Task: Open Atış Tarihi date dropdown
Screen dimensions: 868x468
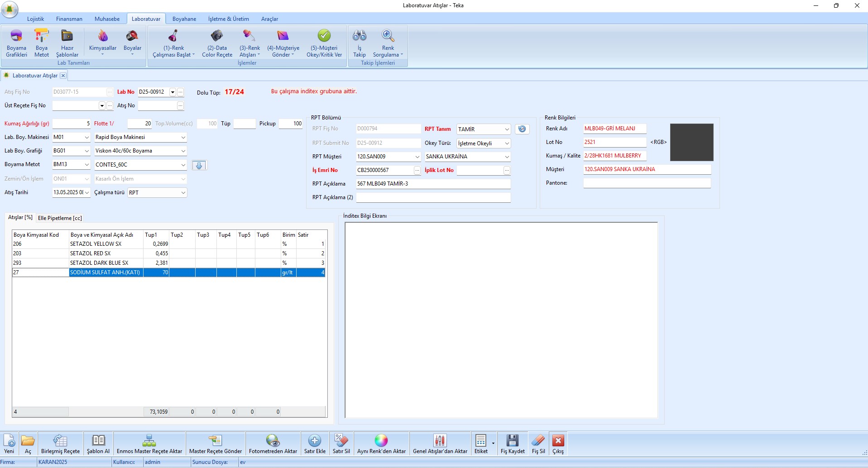Action: click(x=87, y=192)
